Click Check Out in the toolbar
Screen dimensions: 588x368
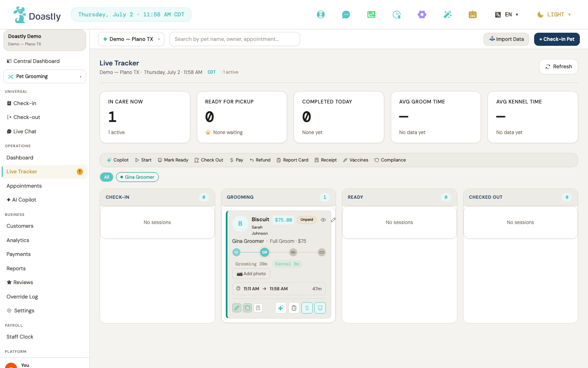(x=209, y=160)
